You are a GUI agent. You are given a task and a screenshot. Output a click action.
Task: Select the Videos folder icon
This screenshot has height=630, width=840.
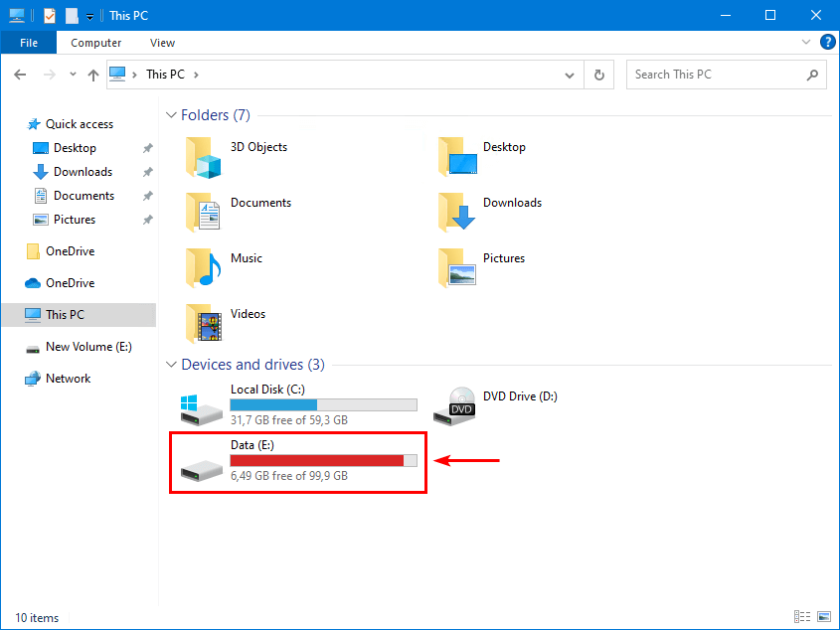tap(204, 324)
